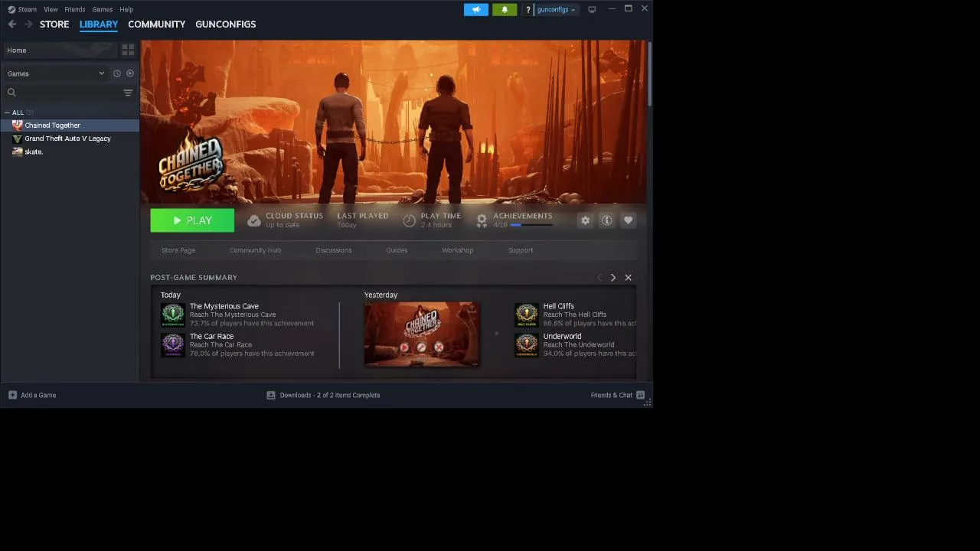This screenshot has width=980, height=551.
Task: Open the Discussions link
Action: (x=334, y=250)
